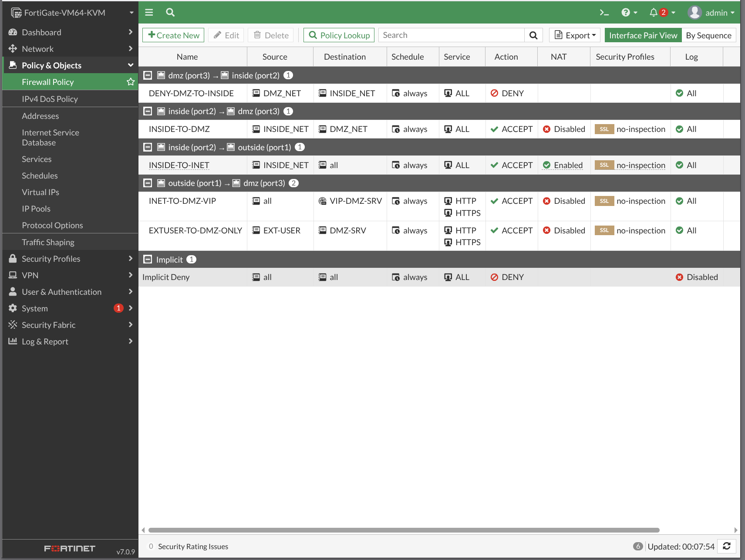Expand the User & Authentication menu
The height and width of the screenshot is (560, 745).
70,292
